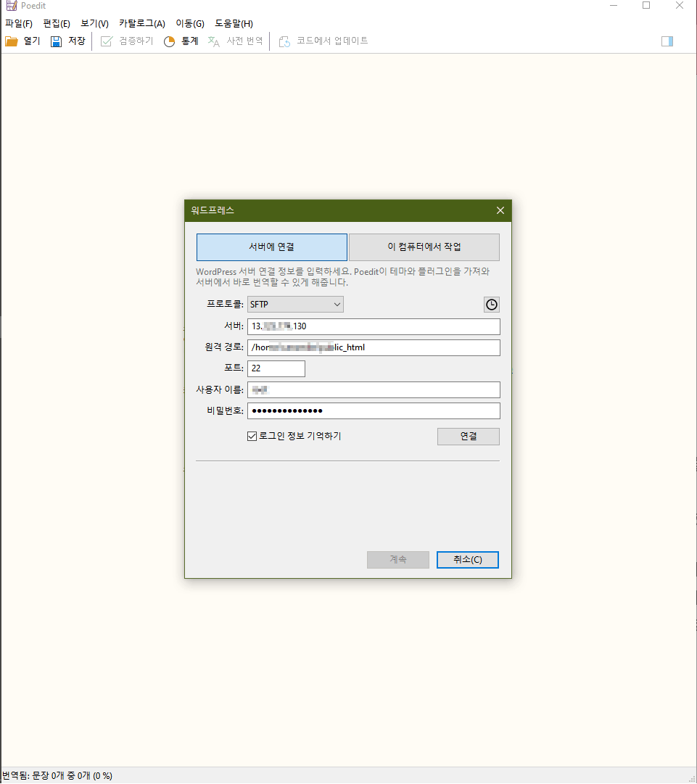The width and height of the screenshot is (697, 784).
Task: Toggle the 로그인 정보 기억하기 checkbox
Action: (252, 436)
